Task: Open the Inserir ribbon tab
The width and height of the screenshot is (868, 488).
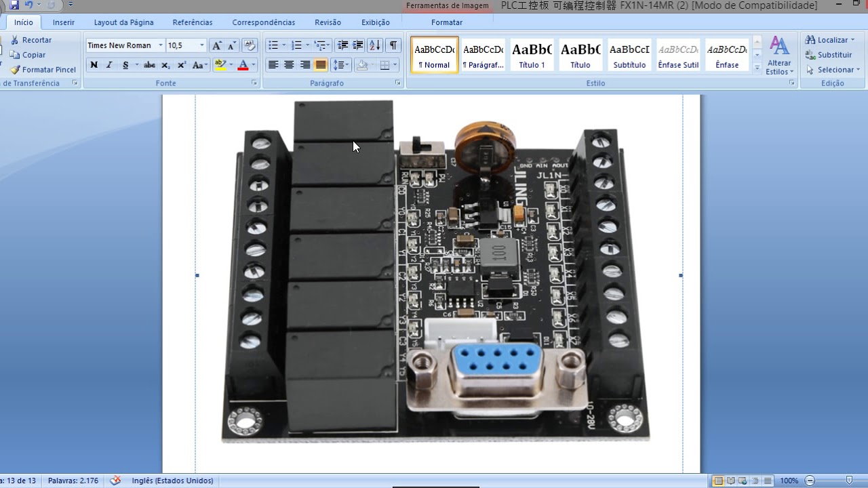Action: pos(64,22)
